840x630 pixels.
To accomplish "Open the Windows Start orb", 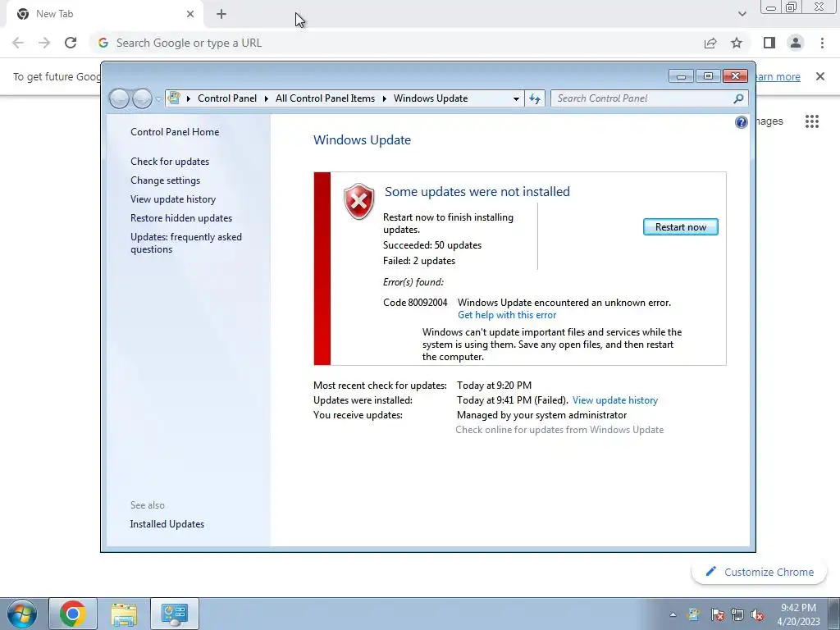I will click(22, 614).
